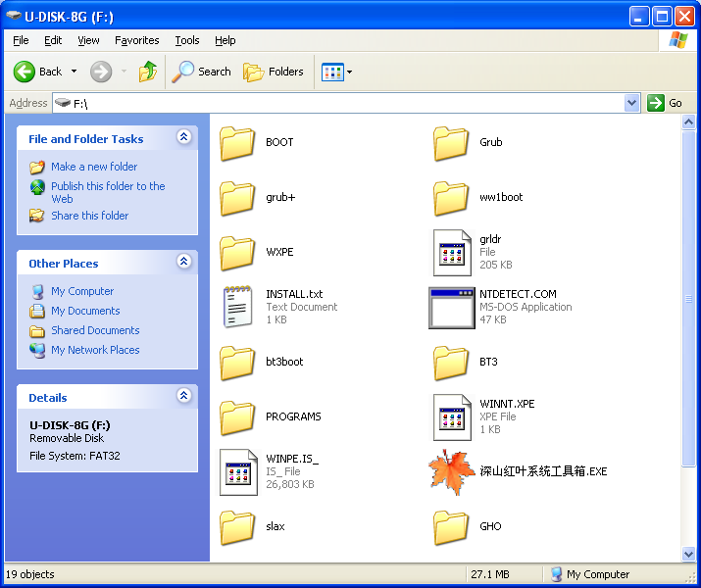The height and width of the screenshot is (588, 701).
Task: Open the View menu
Action: [88, 40]
